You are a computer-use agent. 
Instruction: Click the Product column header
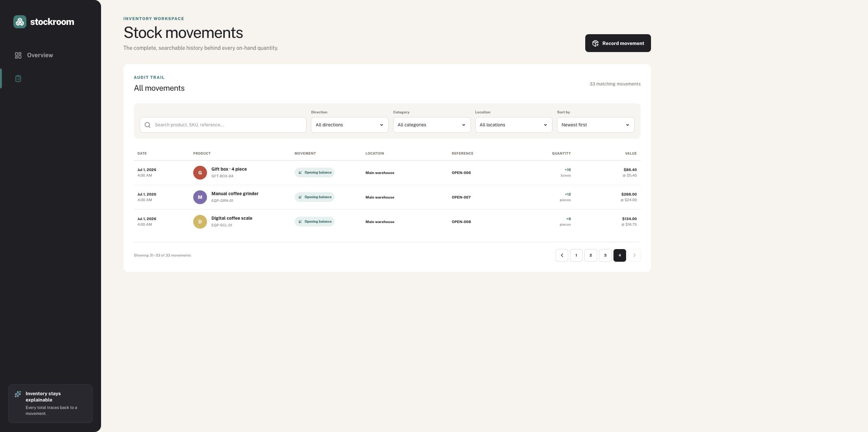(x=202, y=154)
